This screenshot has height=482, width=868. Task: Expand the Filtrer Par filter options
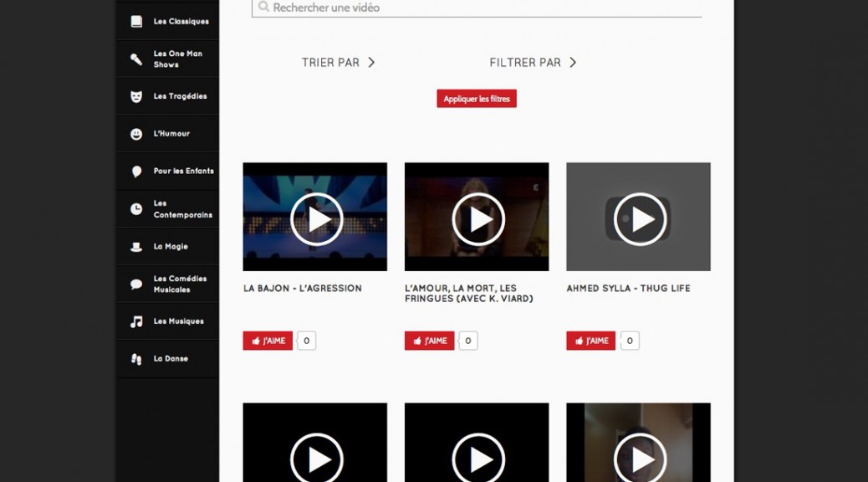[533, 63]
